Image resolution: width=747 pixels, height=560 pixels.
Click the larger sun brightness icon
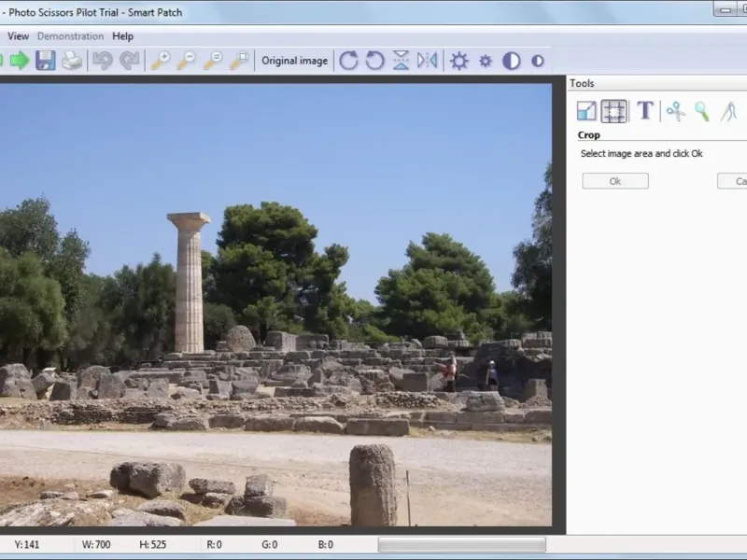click(x=459, y=61)
